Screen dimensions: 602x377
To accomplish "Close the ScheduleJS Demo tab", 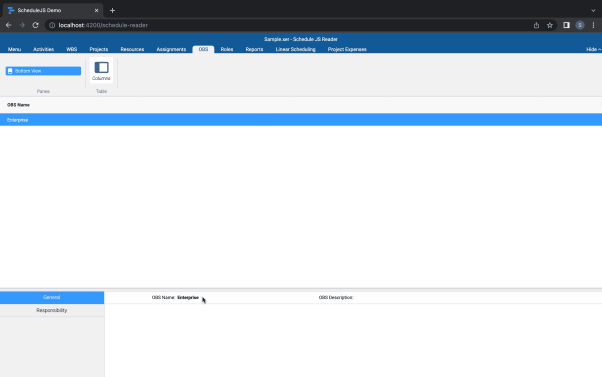I will (96, 10).
